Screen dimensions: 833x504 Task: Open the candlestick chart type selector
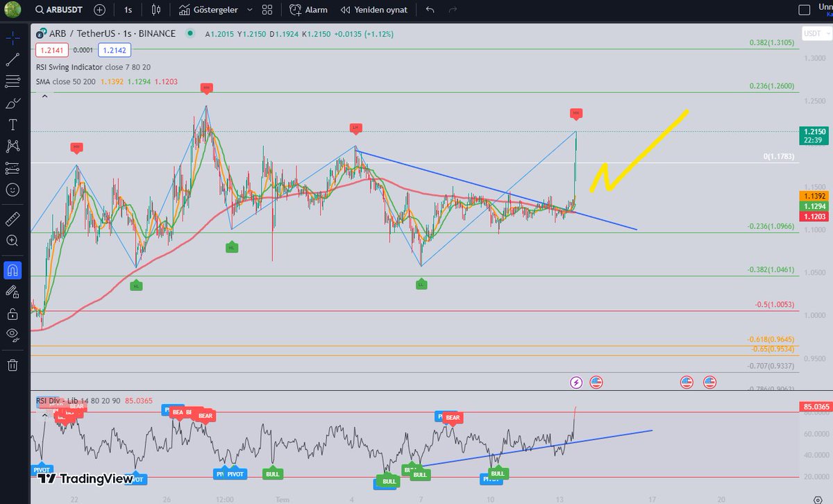pos(155,10)
